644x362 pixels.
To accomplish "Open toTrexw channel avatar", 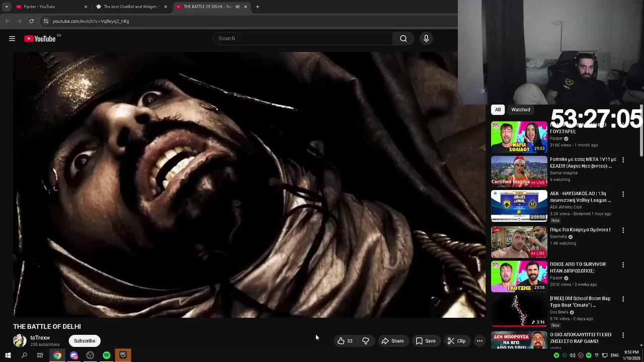I will [x=20, y=340].
